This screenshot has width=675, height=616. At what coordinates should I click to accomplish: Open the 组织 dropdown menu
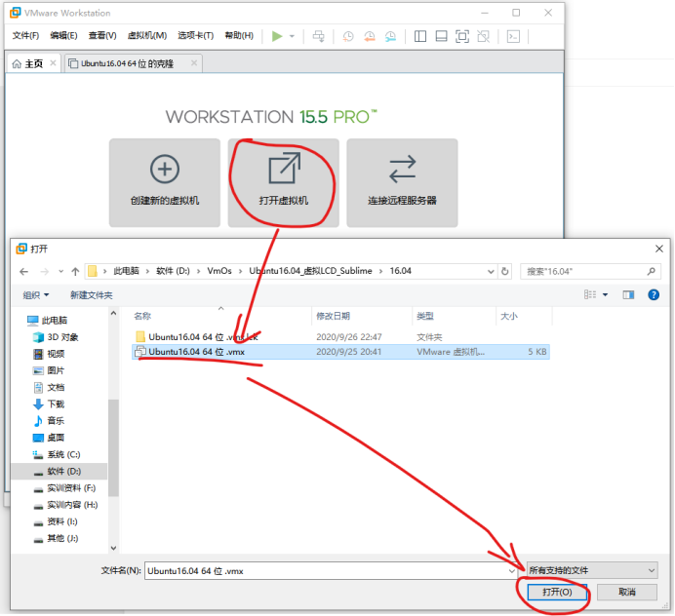pos(36,295)
